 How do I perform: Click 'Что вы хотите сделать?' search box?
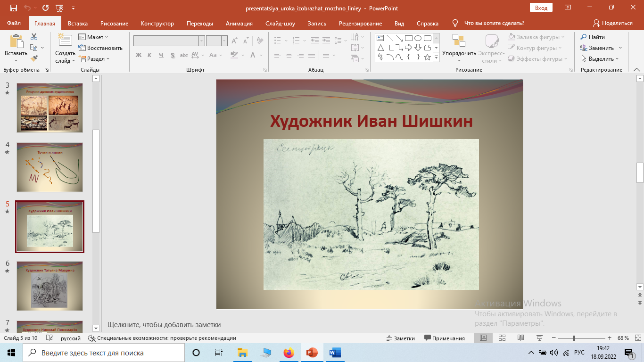coord(494,23)
